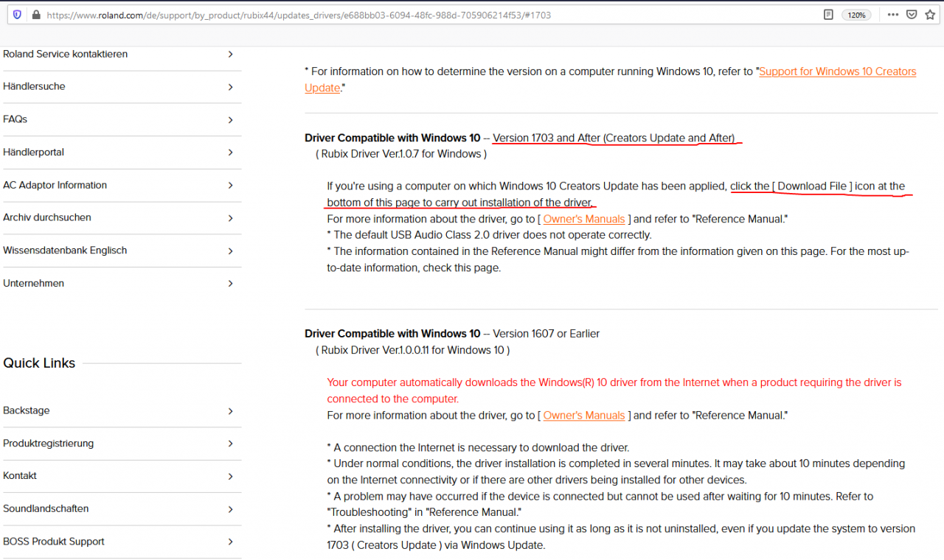Toggle reader view icon in address bar

[829, 15]
